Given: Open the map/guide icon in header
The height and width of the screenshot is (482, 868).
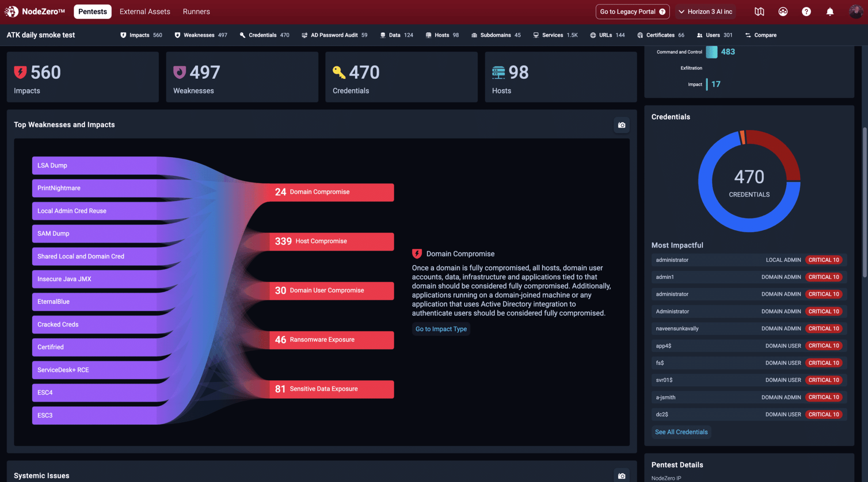Looking at the screenshot, I should tap(759, 12).
